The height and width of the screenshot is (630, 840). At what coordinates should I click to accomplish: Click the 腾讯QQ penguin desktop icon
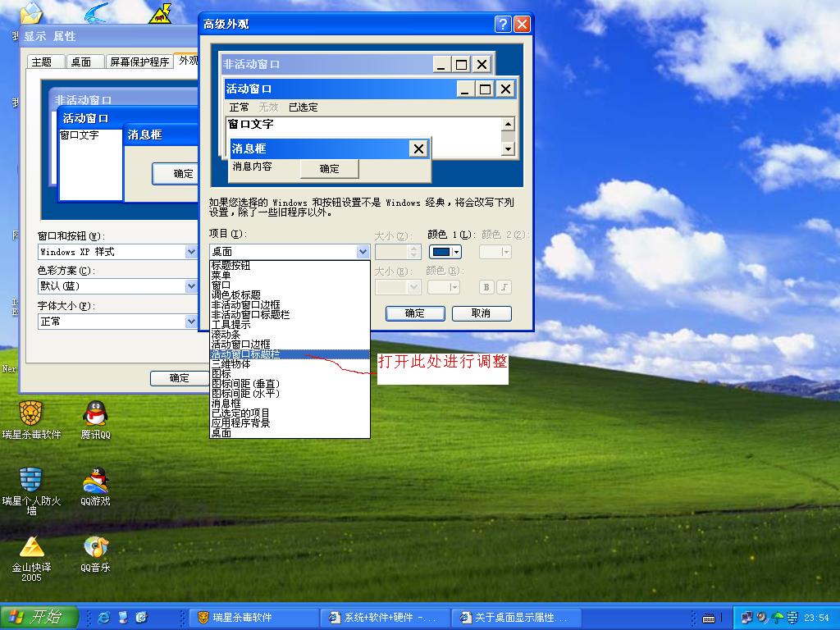click(x=96, y=414)
